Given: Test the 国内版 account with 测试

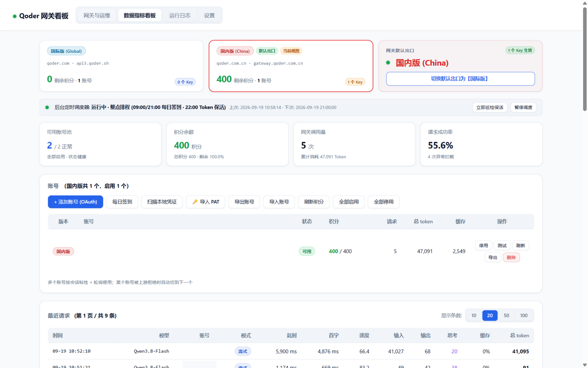Looking at the screenshot, I should (502, 246).
